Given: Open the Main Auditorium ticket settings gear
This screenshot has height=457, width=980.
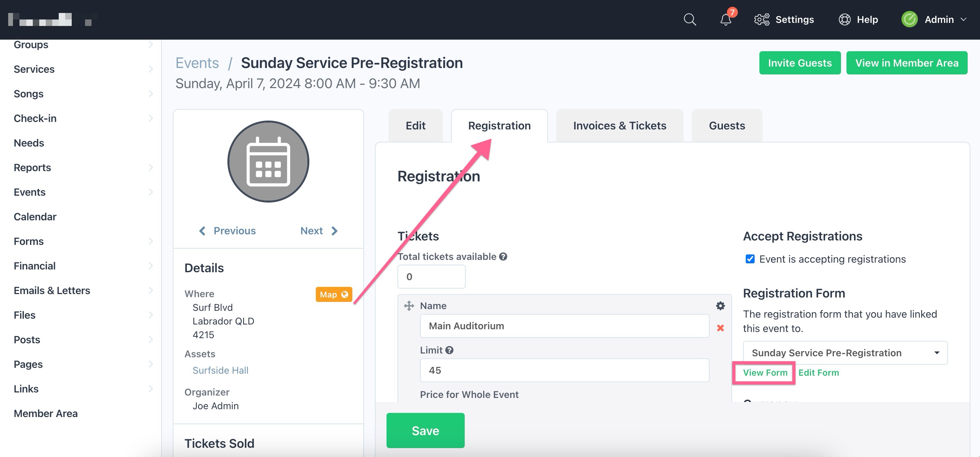Looking at the screenshot, I should click(x=720, y=306).
